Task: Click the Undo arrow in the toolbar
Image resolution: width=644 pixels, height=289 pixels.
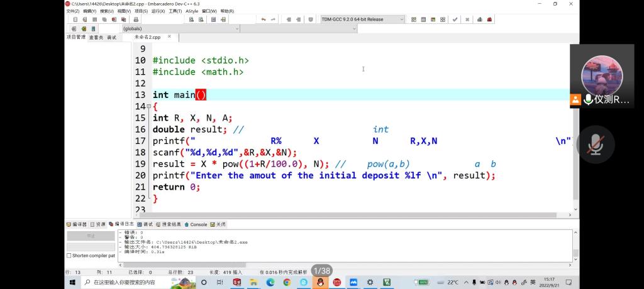Action: coord(264,19)
